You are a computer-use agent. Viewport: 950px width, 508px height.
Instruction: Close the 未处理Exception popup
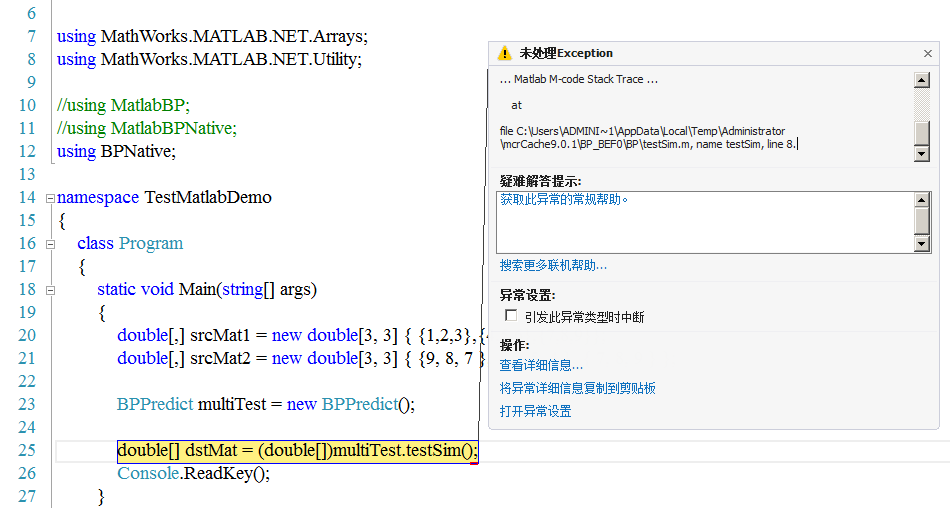pos(927,54)
